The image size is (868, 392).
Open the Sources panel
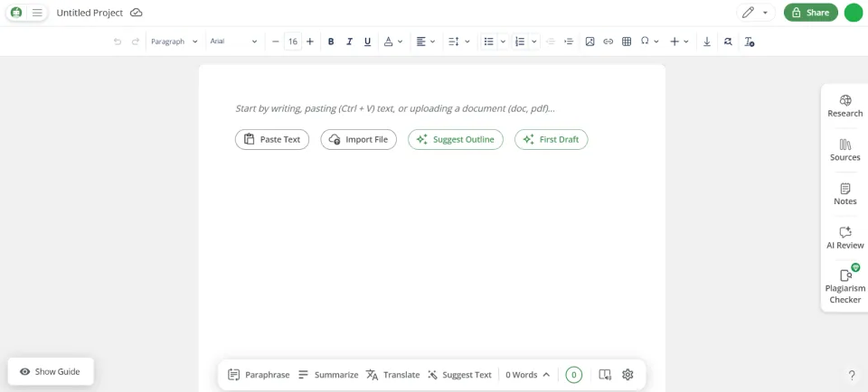click(844, 150)
